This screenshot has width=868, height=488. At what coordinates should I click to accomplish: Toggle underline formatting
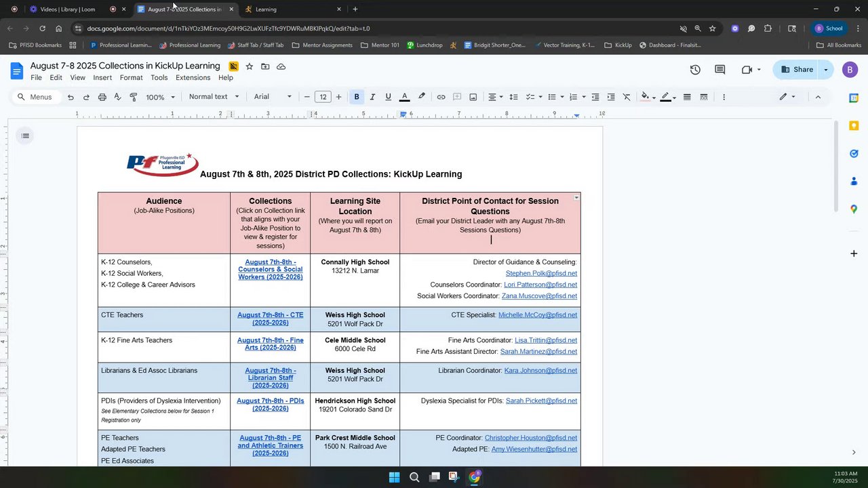(388, 97)
